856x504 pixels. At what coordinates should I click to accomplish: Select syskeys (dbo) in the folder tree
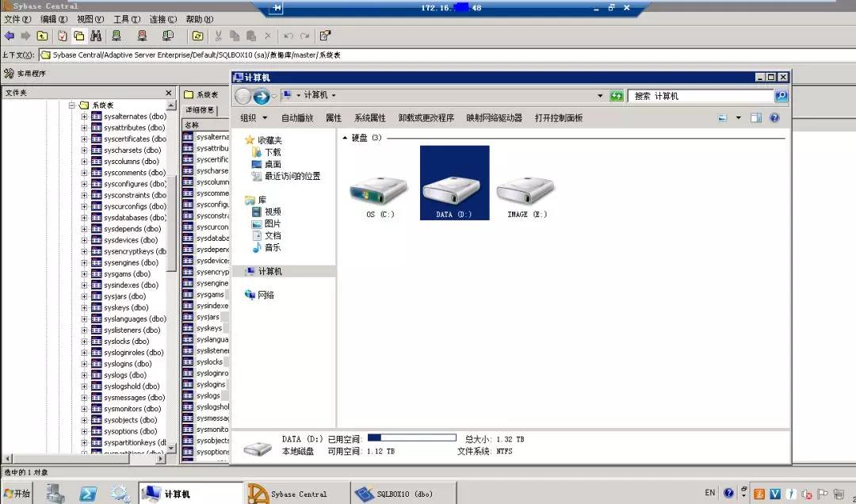(x=125, y=307)
